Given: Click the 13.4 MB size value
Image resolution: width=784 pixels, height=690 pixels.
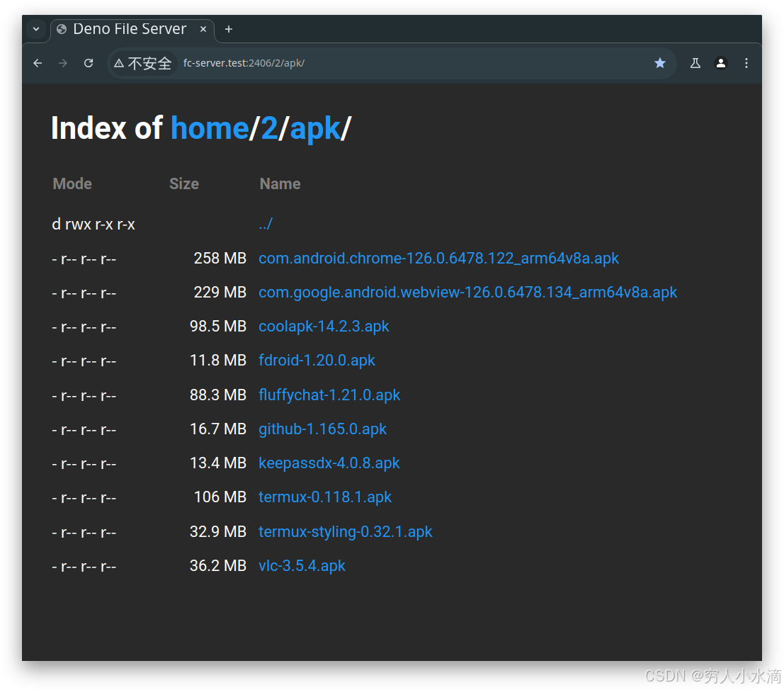Looking at the screenshot, I should pos(218,463).
